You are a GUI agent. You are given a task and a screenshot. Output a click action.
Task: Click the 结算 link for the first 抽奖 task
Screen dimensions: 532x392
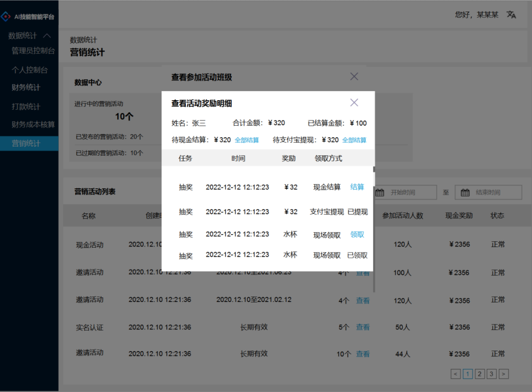357,187
